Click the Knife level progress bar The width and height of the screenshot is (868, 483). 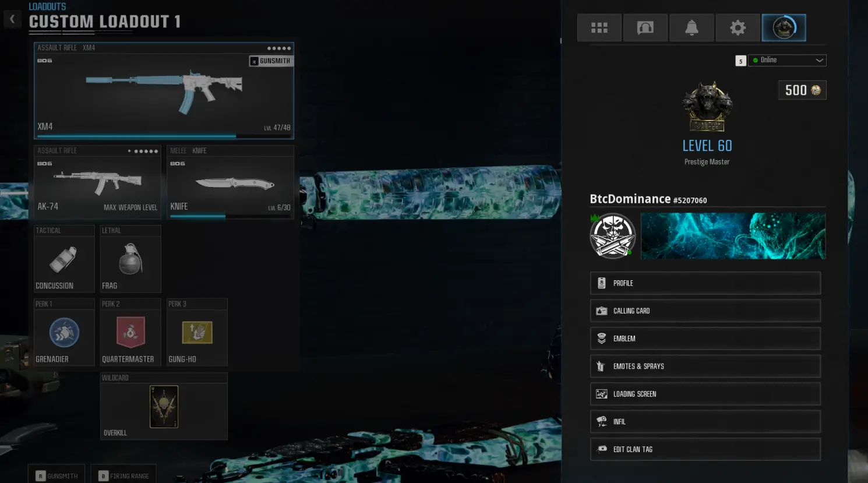click(x=230, y=216)
